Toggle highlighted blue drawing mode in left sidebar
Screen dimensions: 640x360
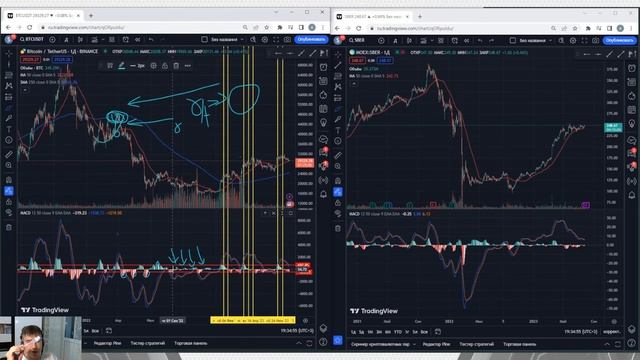9,191
